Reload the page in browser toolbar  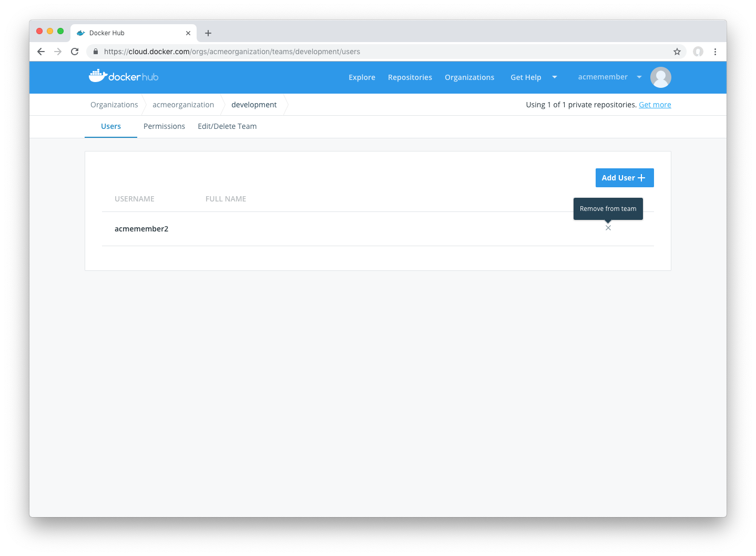75,52
